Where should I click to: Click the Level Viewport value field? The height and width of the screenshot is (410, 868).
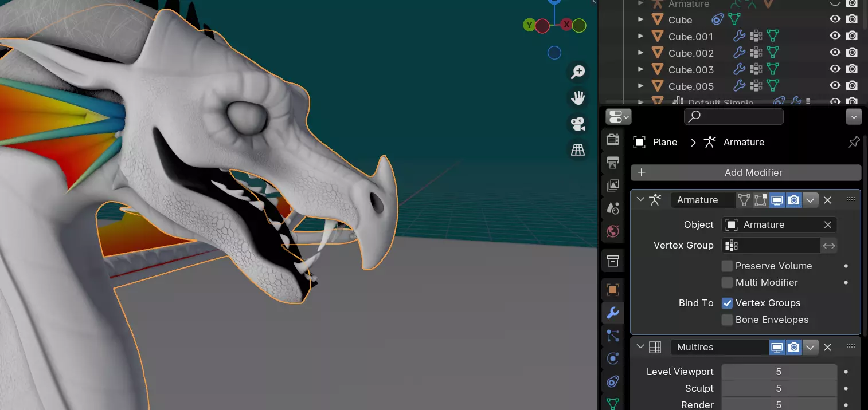tap(779, 372)
